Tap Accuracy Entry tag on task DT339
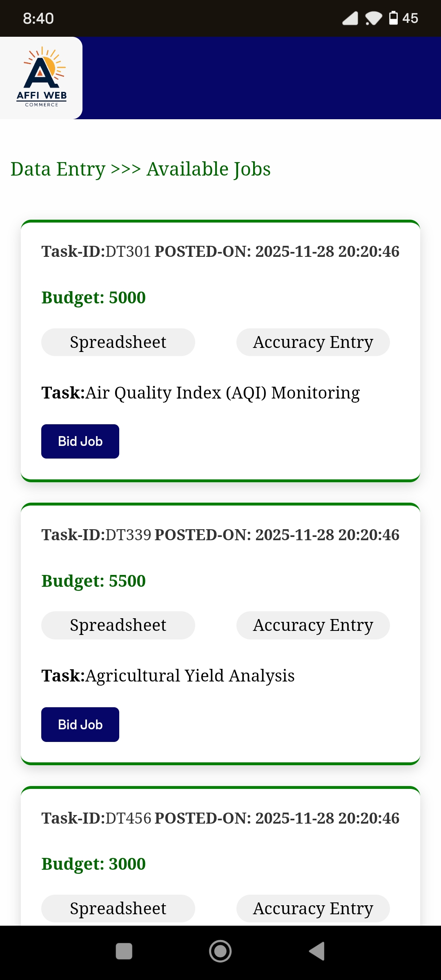Screen dimensions: 441x980 pos(313,625)
